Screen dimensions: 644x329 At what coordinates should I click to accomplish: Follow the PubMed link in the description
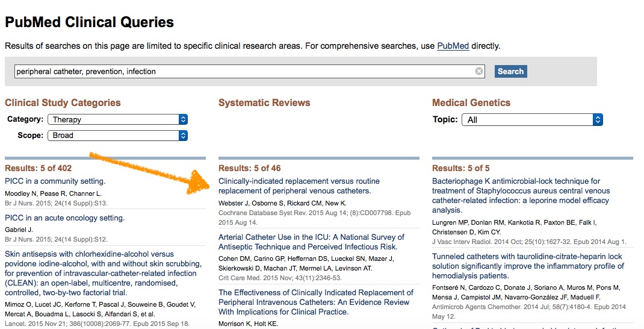[453, 46]
